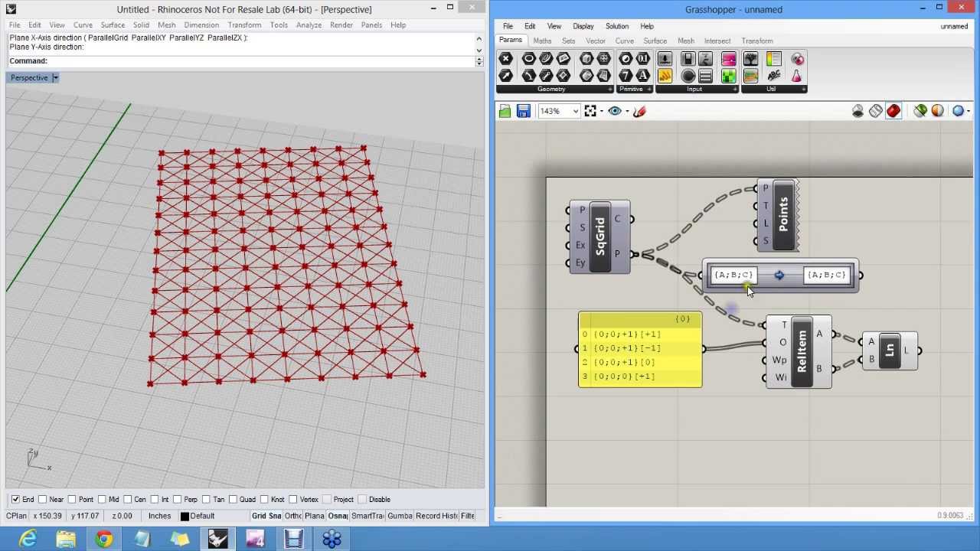Open File Explorer from taskbar
This screenshot has height=551, width=980.
pyautogui.click(x=66, y=540)
